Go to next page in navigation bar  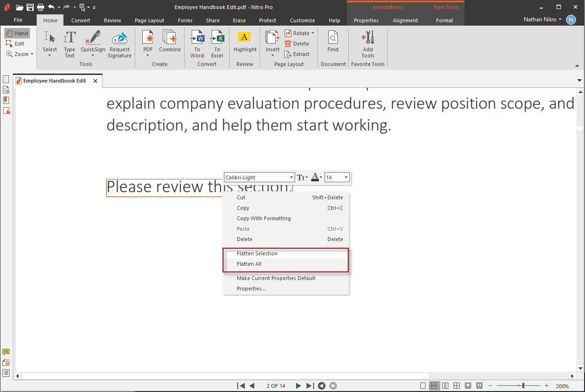pos(298,386)
